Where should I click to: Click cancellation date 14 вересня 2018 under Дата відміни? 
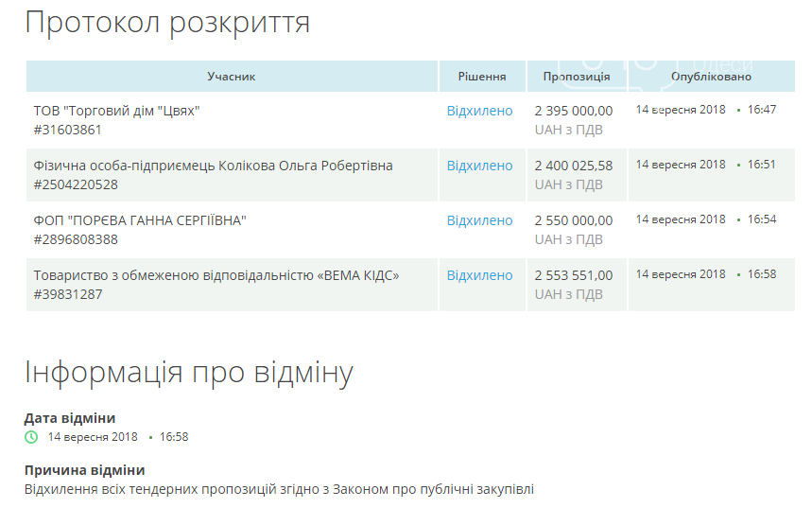[93, 437]
